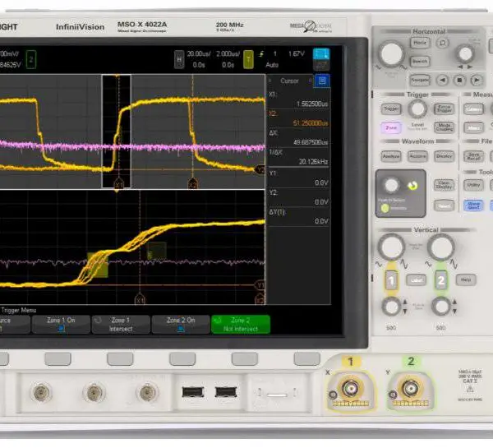Toggle the lit purple Zone key
Viewport: 493px width, 448px height.
coord(391,127)
